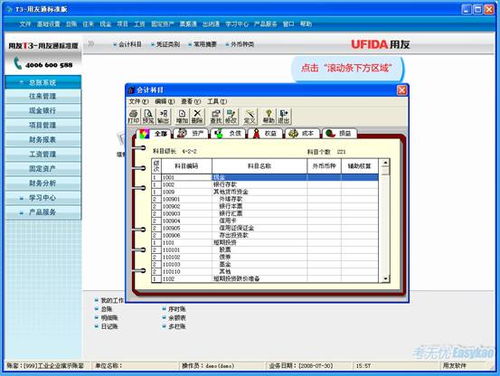Open the 固定资产 main menu

click(162, 24)
